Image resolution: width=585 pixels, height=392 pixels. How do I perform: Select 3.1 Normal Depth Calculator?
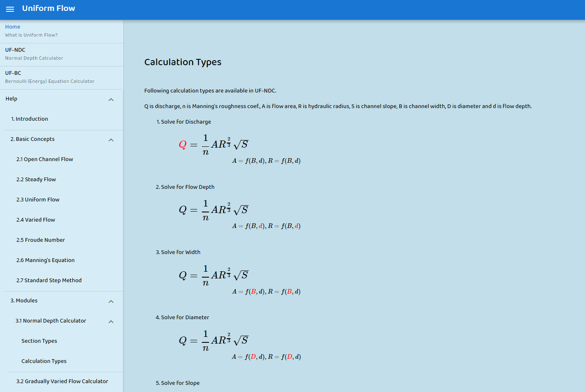(x=51, y=321)
